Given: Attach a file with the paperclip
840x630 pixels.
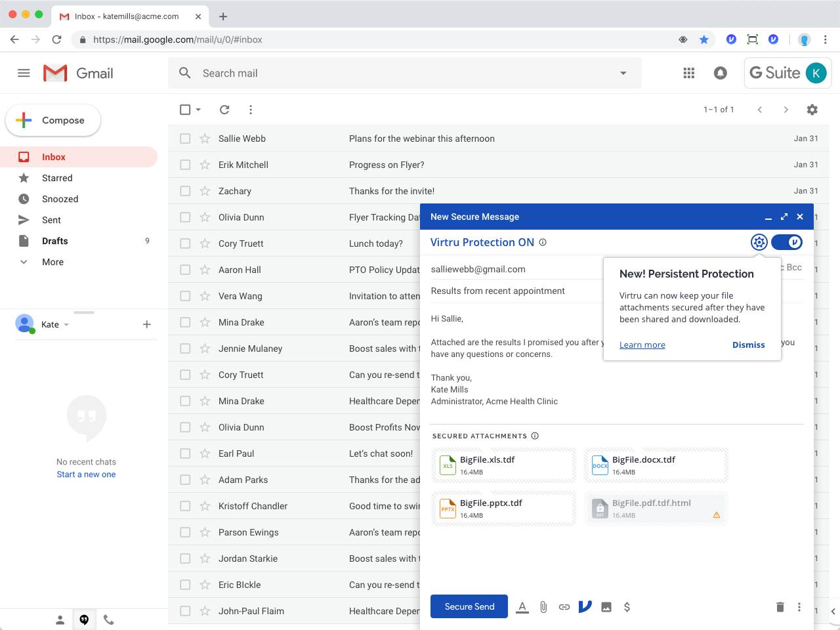Looking at the screenshot, I should (543, 607).
